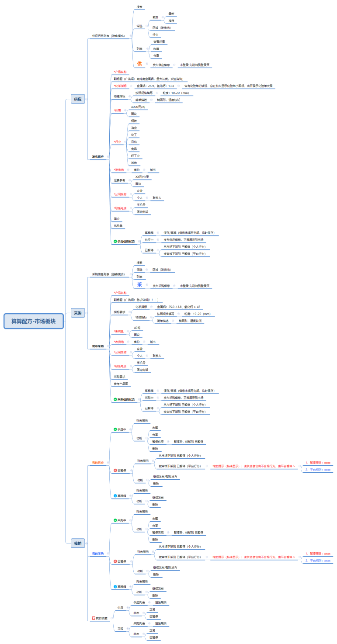Click the green checkmark icon beside 采购信息状态

(x=115, y=399)
